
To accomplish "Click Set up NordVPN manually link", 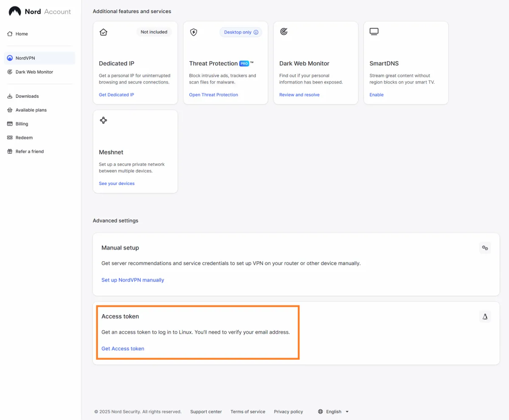I will pyautogui.click(x=133, y=280).
